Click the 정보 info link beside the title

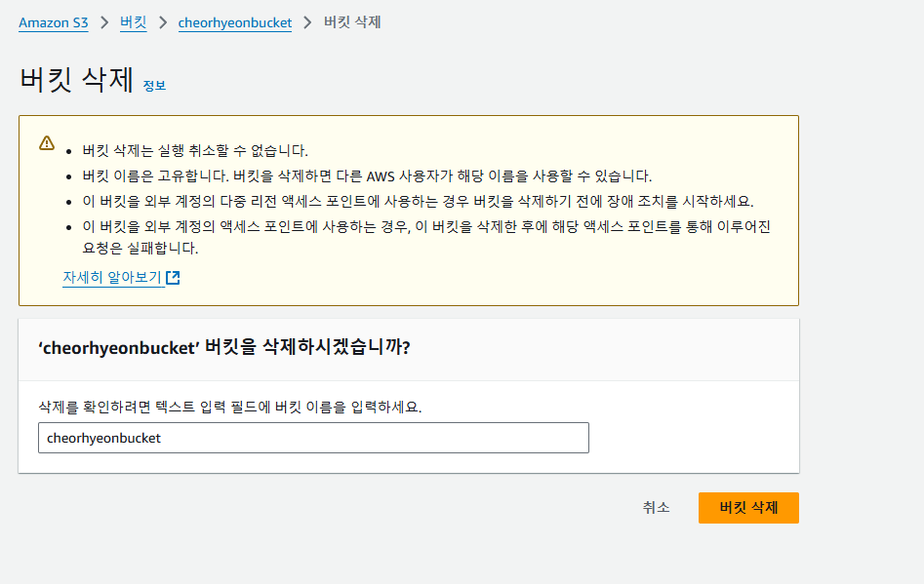click(154, 86)
